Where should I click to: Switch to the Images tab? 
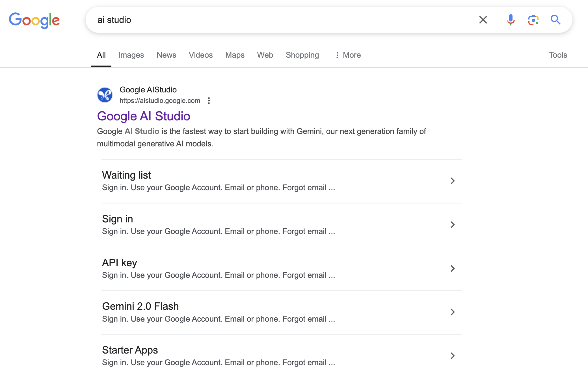coord(131,55)
